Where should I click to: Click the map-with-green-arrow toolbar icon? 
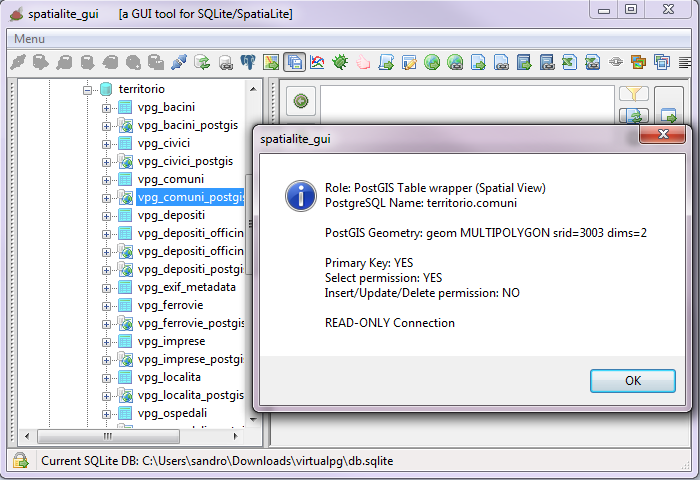271,62
